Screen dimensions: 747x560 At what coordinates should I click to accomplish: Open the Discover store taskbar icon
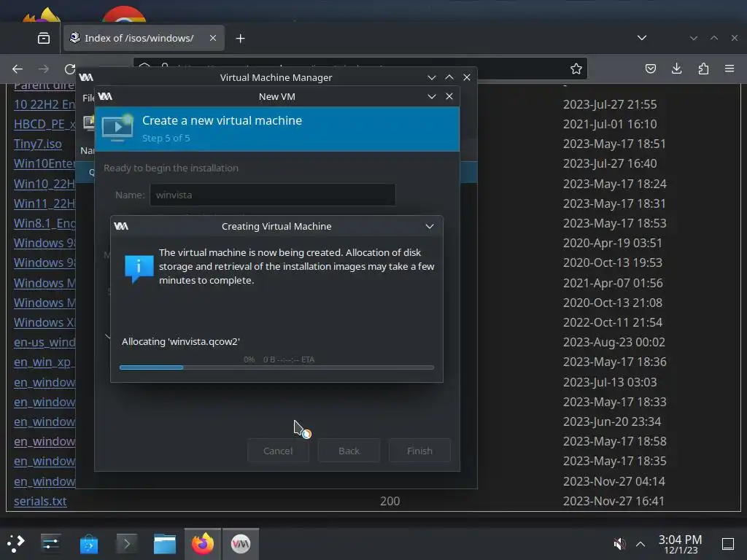(88, 544)
